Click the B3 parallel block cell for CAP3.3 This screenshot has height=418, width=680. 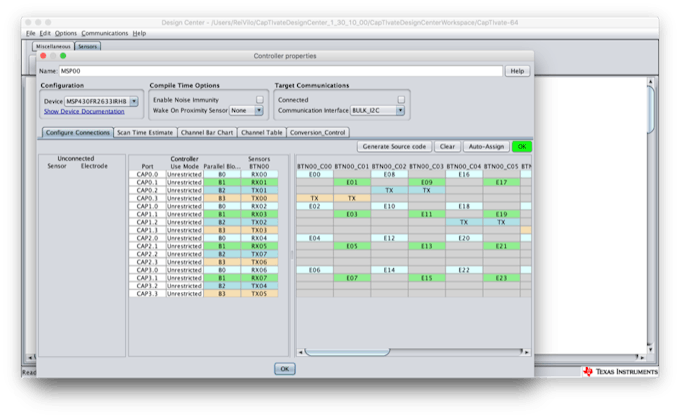click(222, 294)
